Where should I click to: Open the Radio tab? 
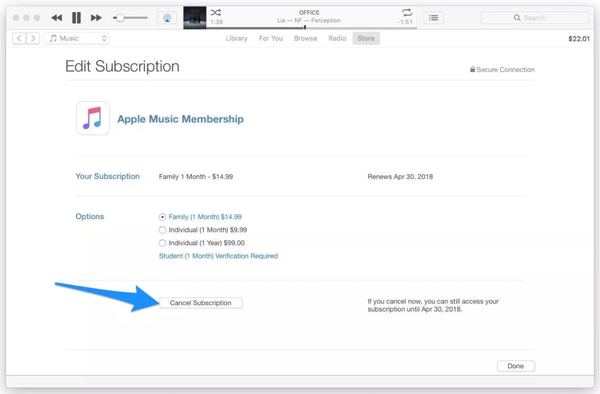tap(337, 38)
